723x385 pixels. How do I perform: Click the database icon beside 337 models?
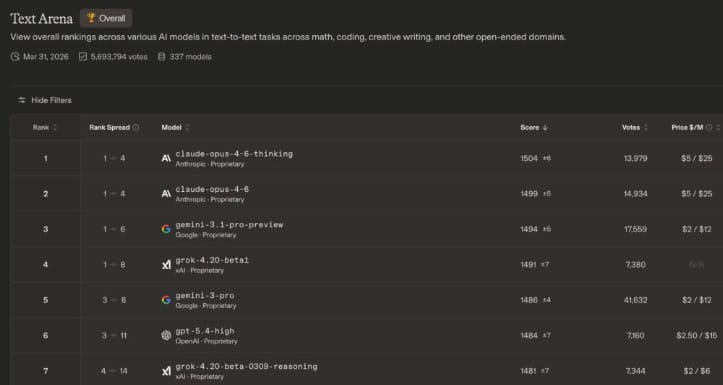(x=161, y=57)
